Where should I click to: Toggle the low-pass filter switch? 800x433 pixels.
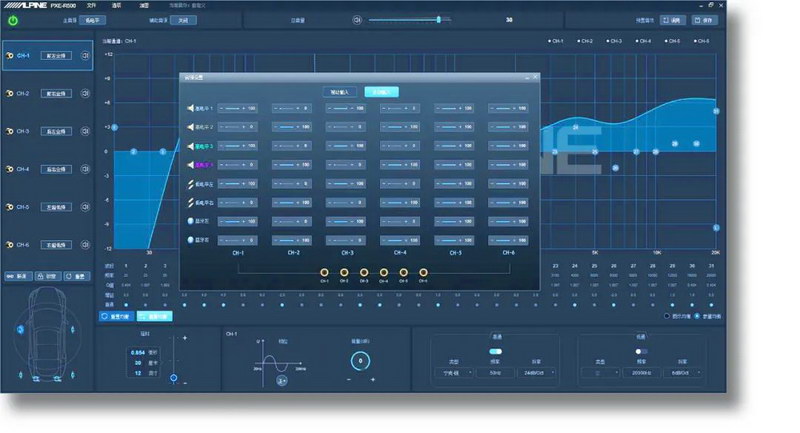pyautogui.click(x=641, y=351)
